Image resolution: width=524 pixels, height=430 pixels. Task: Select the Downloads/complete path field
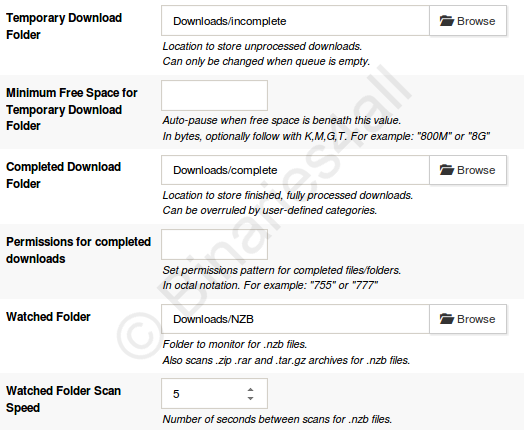(x=295, y=170)
